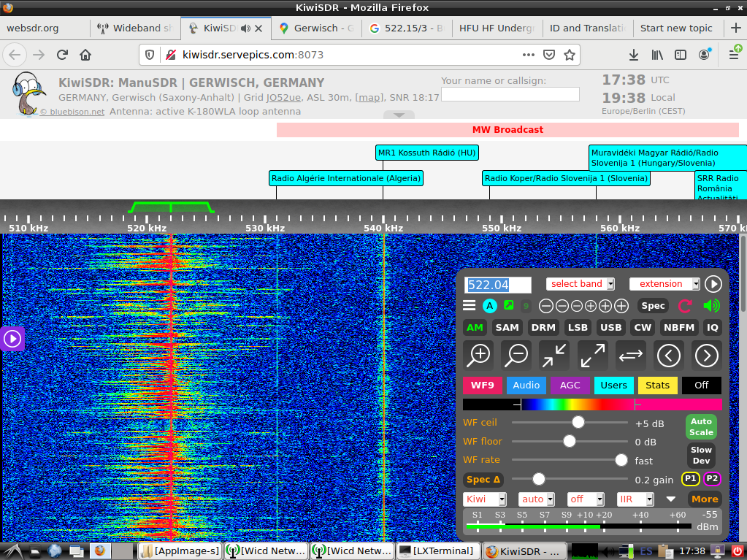The image size is (747, 560).
Task: Click the WF floor slider handle
Action: point(570,442)
